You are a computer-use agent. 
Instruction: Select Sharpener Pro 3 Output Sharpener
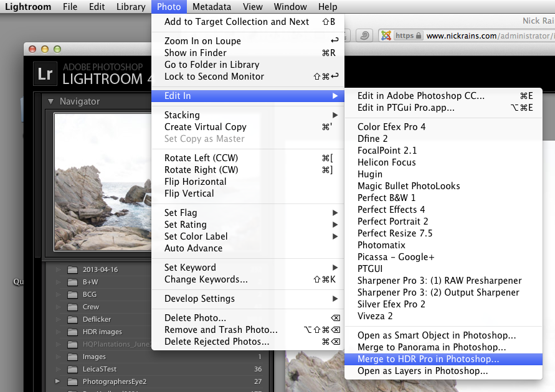[444, 292]
